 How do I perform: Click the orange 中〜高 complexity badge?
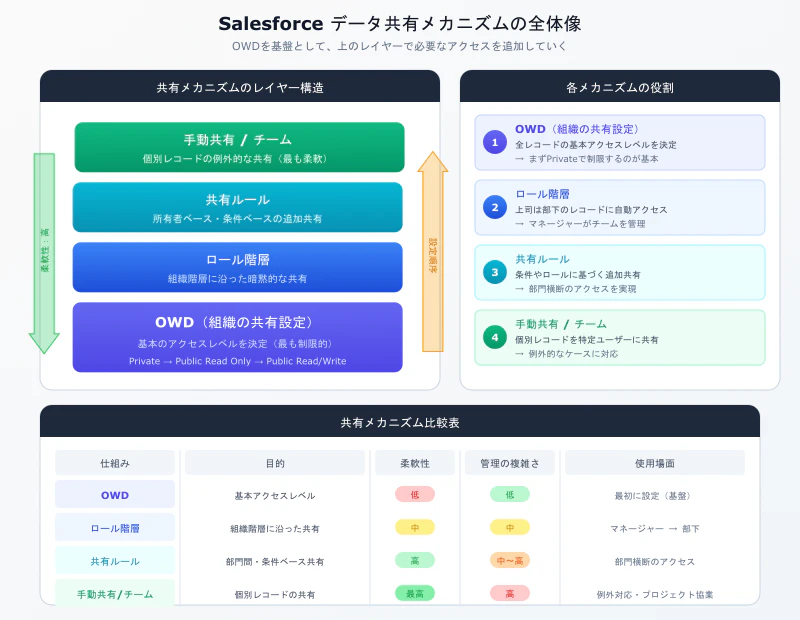coord(510,560)
